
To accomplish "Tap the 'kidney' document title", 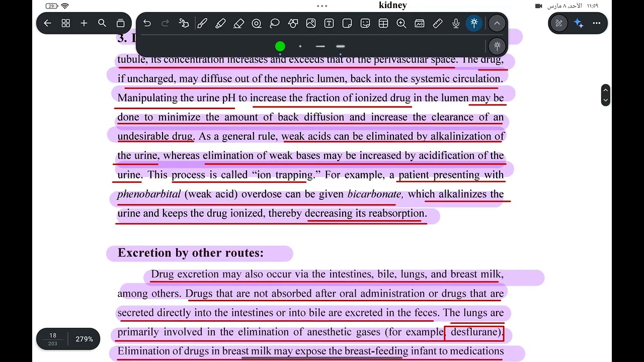I will [393, 6].
